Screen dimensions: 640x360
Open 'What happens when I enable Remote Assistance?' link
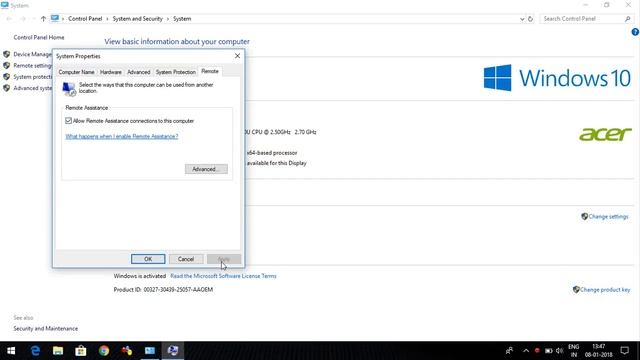pos(122,136)
